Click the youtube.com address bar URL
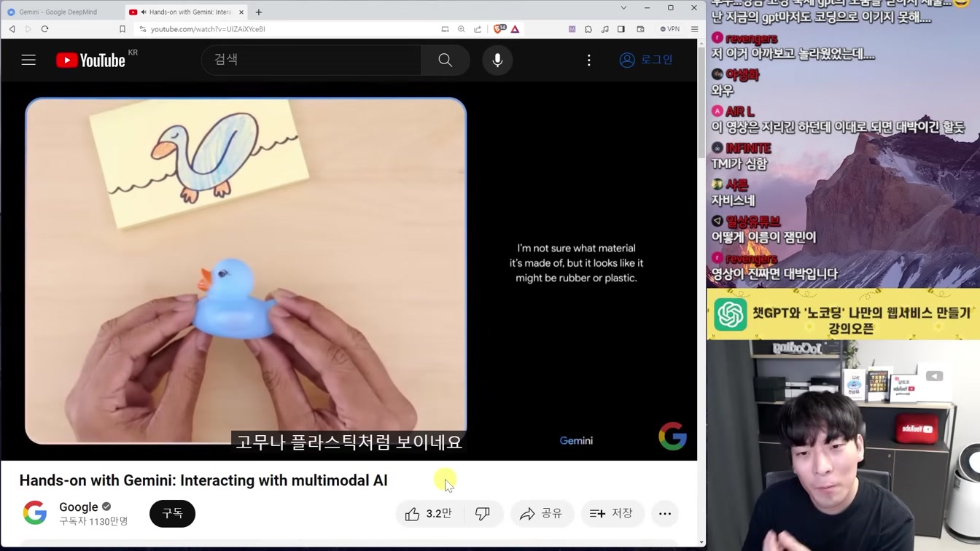This screenshot has width=980, height=551. pyautogui.click(x=208, y=29)
